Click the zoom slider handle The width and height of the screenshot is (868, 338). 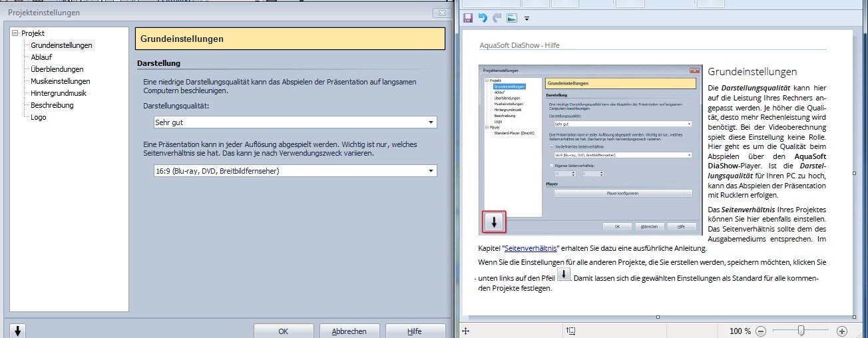pyautogui.click(x=801, y=331)
